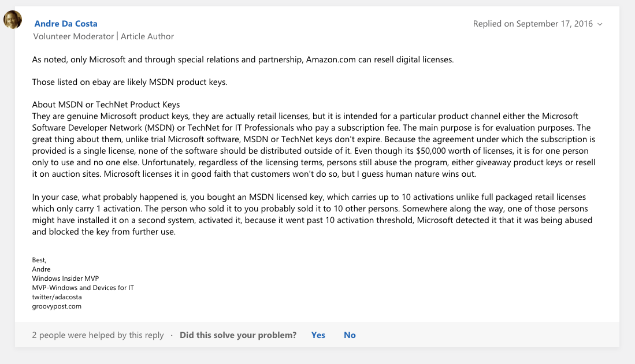Click the Did this solve your problem prompt
This screenshot has height=364, width=635.
point(237,335)
